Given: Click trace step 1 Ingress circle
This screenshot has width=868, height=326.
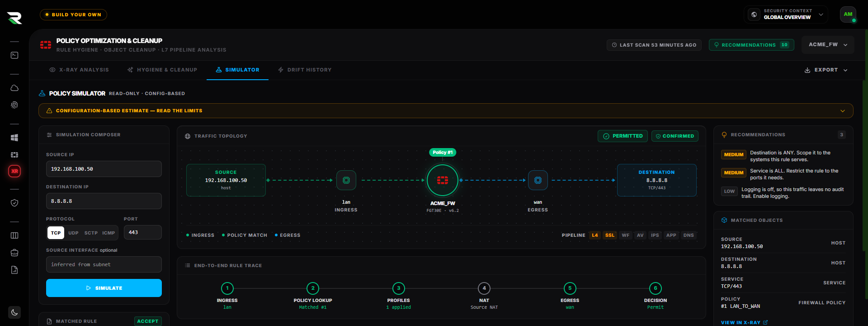Looking at the screenshot, I should (227, 288).
